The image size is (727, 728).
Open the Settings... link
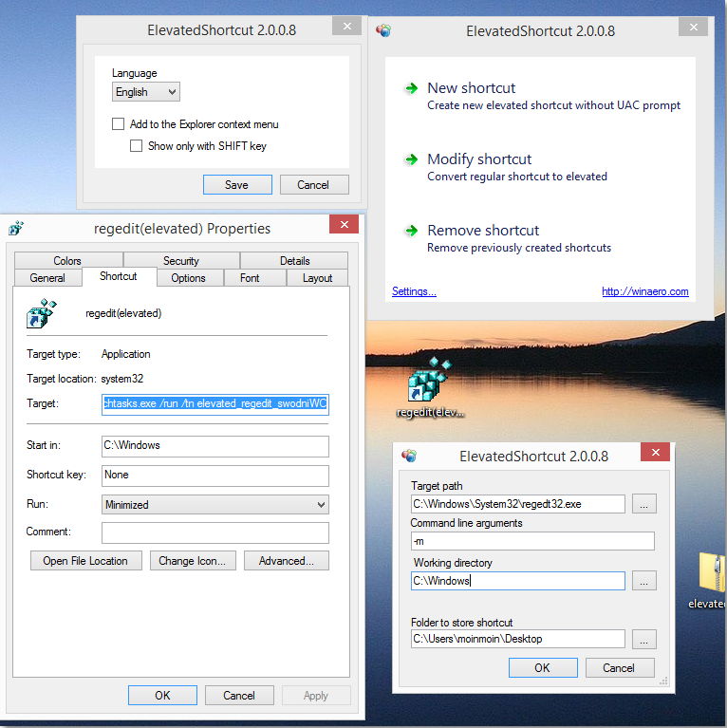[x=414, y=291]
